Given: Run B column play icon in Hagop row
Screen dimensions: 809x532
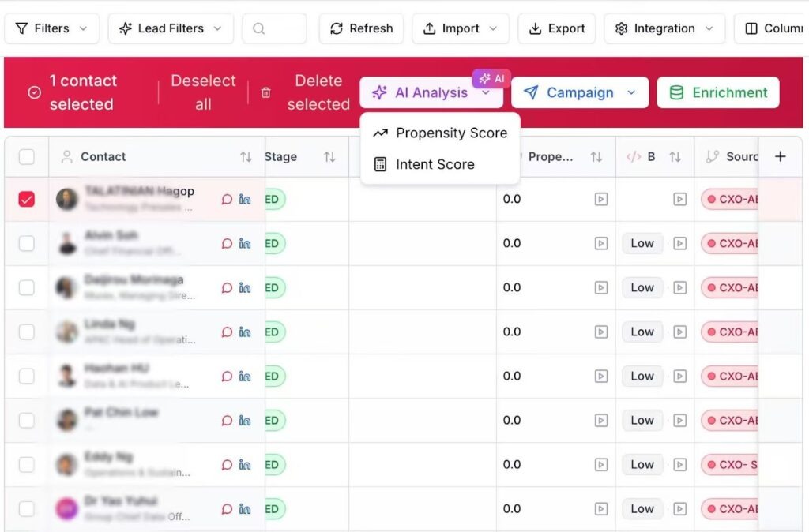Looking at the screenshot, I should click(680, 199).
